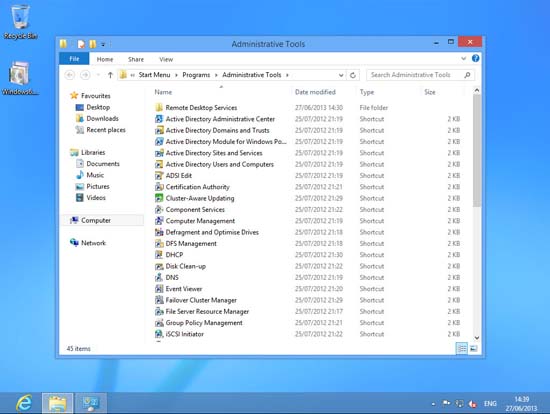Select the DHCP shortcut icon
Image resolution: width=550 pixels, height=414 pixels.
coord(159,255)
